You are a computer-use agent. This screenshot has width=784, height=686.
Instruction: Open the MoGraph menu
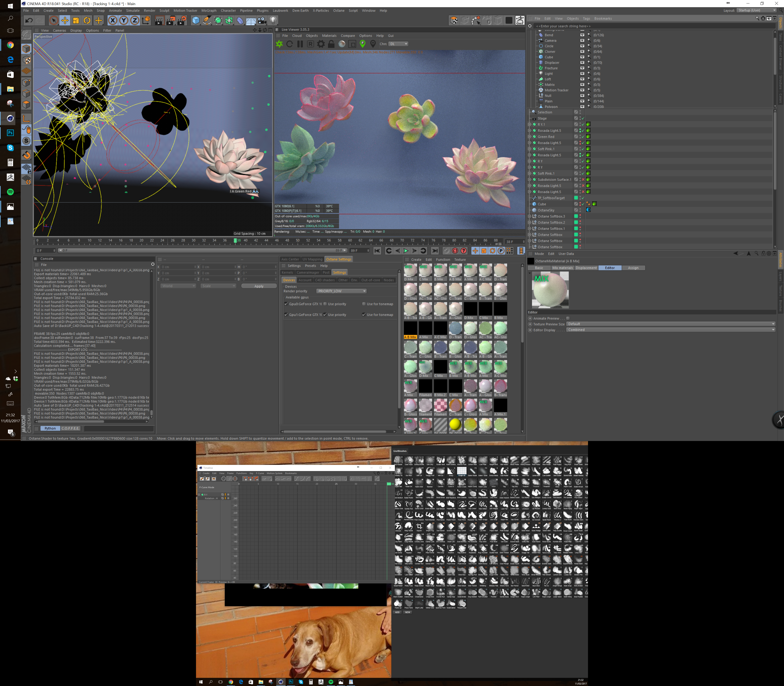tap(209, 11)
